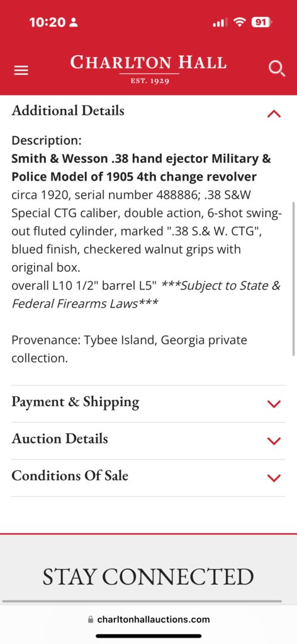The height and width of the screenshot is (644, 297).
Task: Open the Auction Details section heading
Action: pyautogui.click(x=60, y=439)
